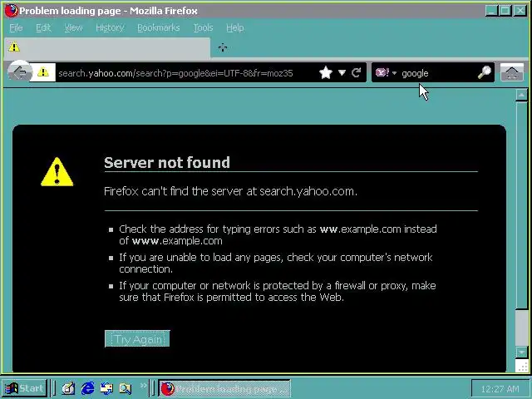Click the first quick launch icon beside Start

(x=68, y=388)
